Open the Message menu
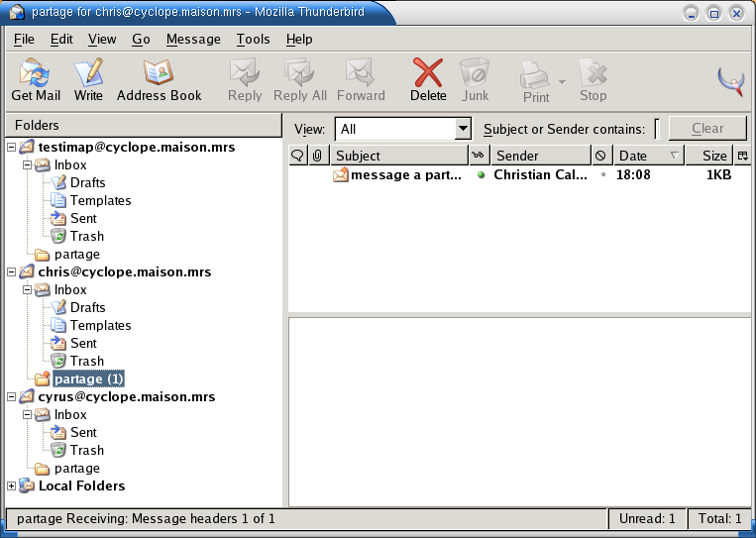This screenshot has height=538, width=756. pyautogui.click(x=193, y=39)
